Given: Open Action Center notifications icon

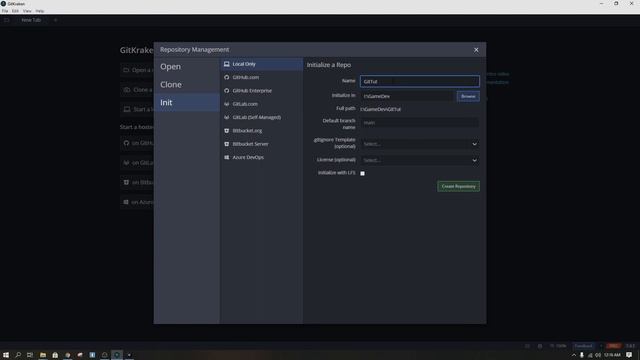Looking at the screenshot, I should click(x=629, y=355).
